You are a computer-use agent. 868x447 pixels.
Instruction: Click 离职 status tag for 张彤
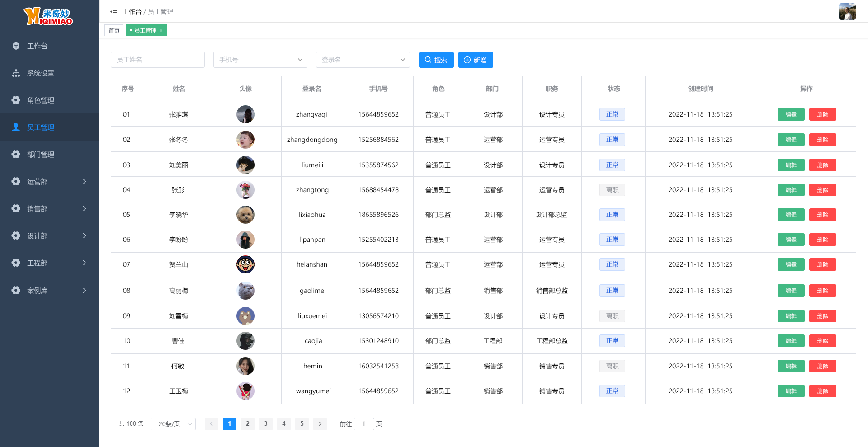(x=613, y=190)
